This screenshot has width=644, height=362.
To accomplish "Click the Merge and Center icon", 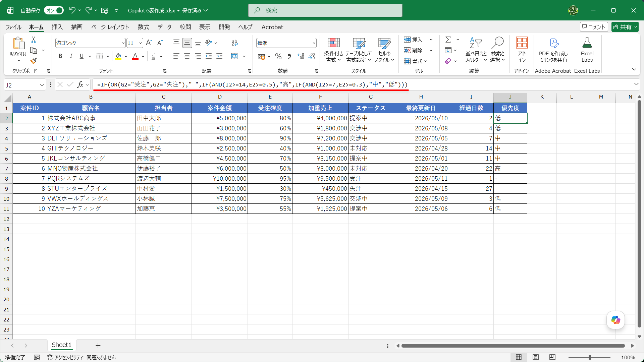I will [x=234, y=56].
